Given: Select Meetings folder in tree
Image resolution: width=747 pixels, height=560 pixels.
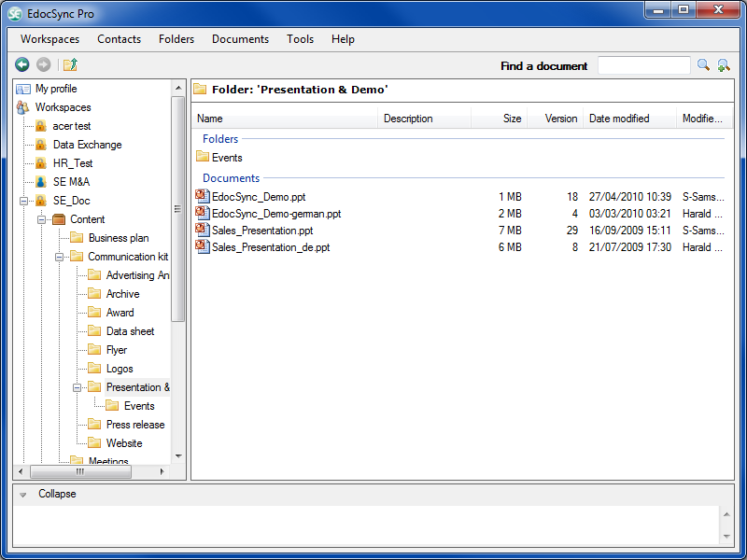Looking at the screenshot, I should (108, 460).
